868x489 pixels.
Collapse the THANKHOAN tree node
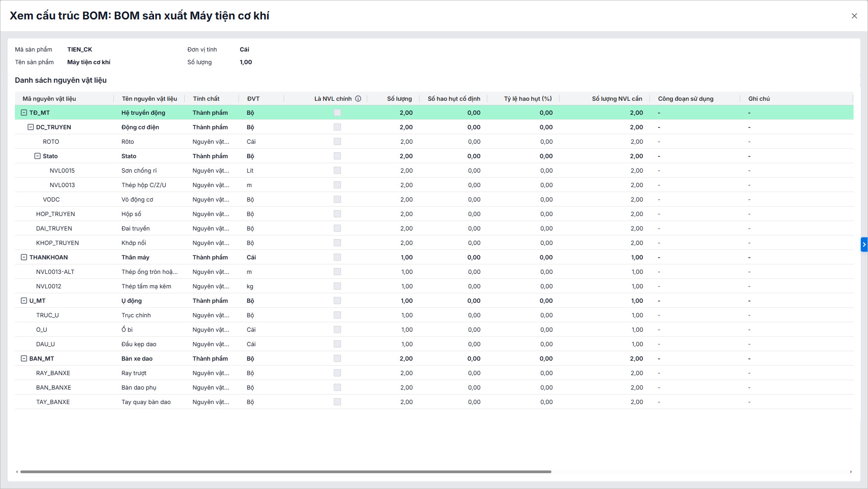point(24,257)
